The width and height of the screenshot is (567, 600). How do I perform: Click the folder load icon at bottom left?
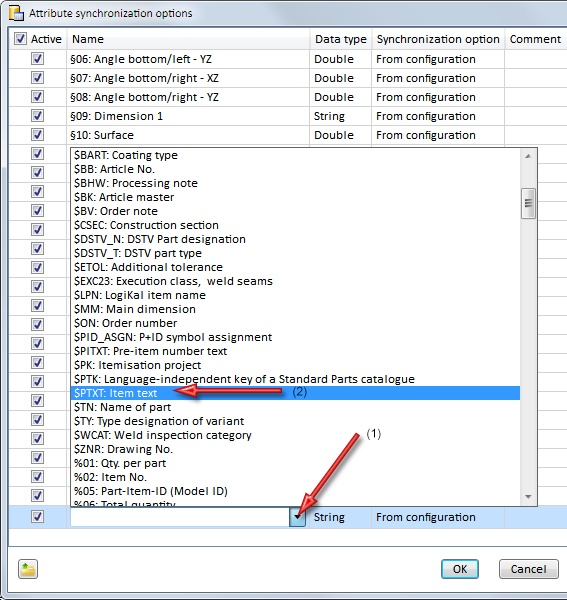click(x=28, y=569)
